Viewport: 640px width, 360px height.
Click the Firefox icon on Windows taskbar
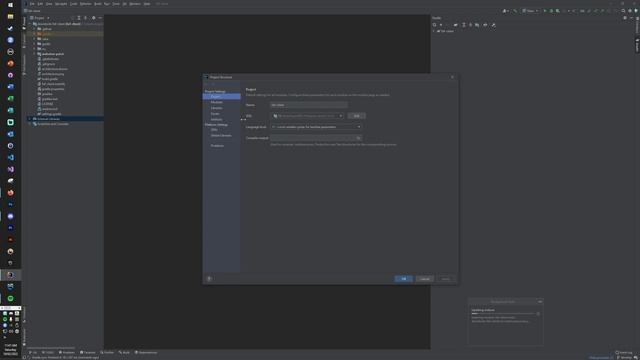point(11,193)
